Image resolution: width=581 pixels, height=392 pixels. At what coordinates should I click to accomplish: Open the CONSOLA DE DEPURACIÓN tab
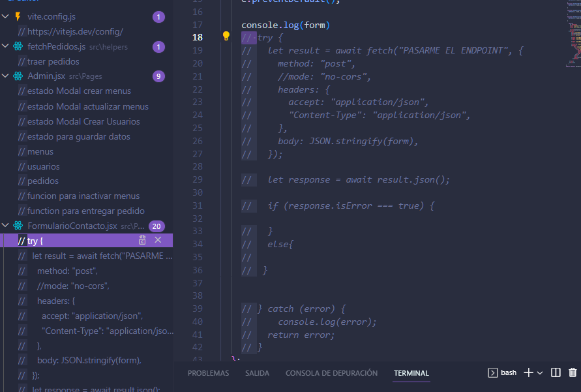click(x=331, y=372)
